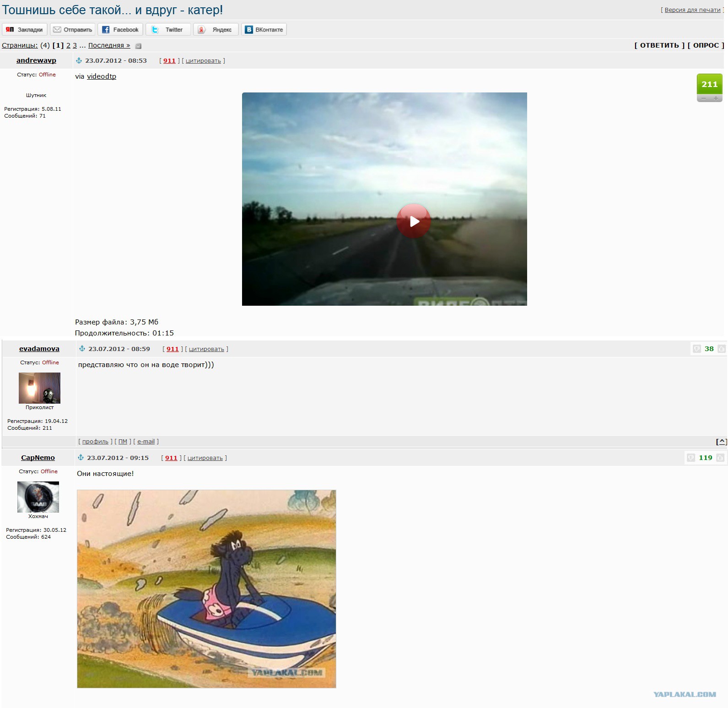Downvote andrewavp's post with the minus
728x708 pixels.
[x=703, y=98]
